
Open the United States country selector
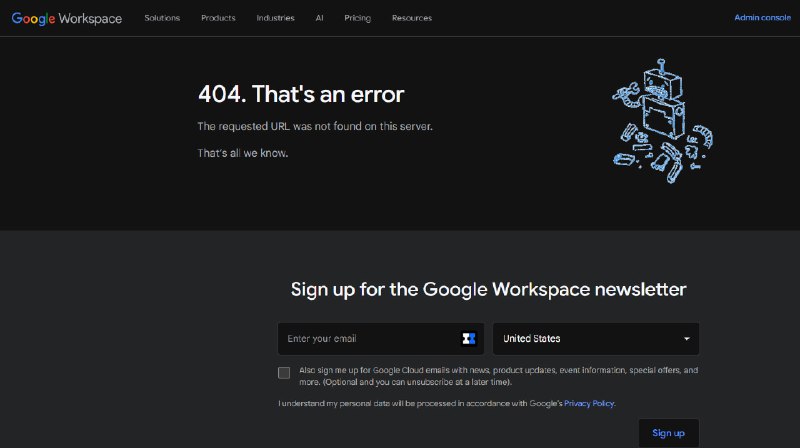[x=596, y=339]
